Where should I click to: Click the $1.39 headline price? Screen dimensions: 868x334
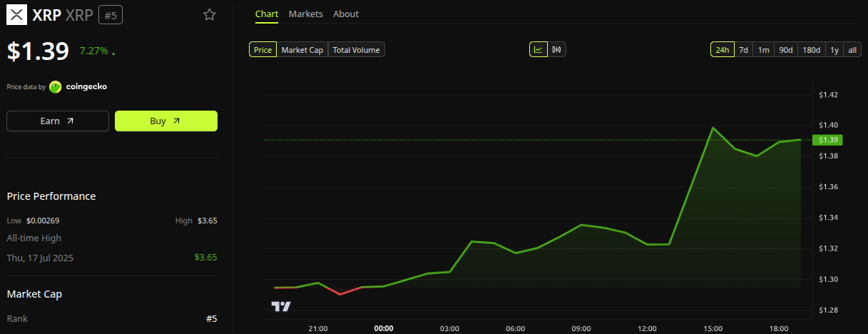point(39,51)
